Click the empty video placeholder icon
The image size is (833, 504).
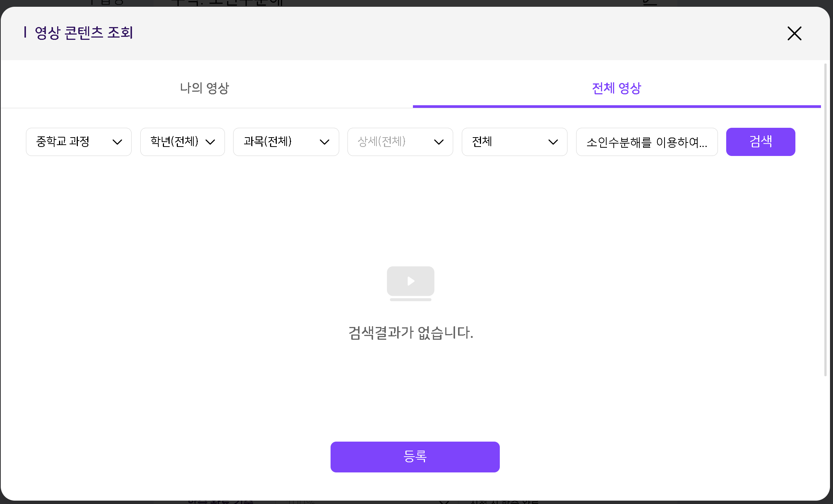[x=410, y=283]
